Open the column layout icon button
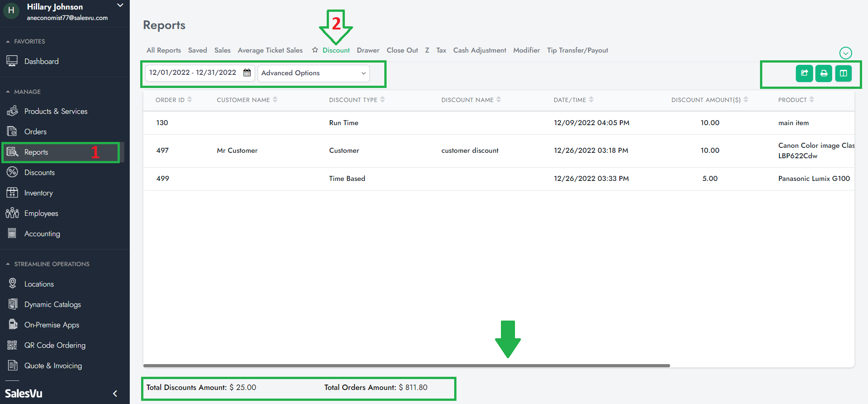This screenshot has width=868, height=404. (x=843, y=73)
